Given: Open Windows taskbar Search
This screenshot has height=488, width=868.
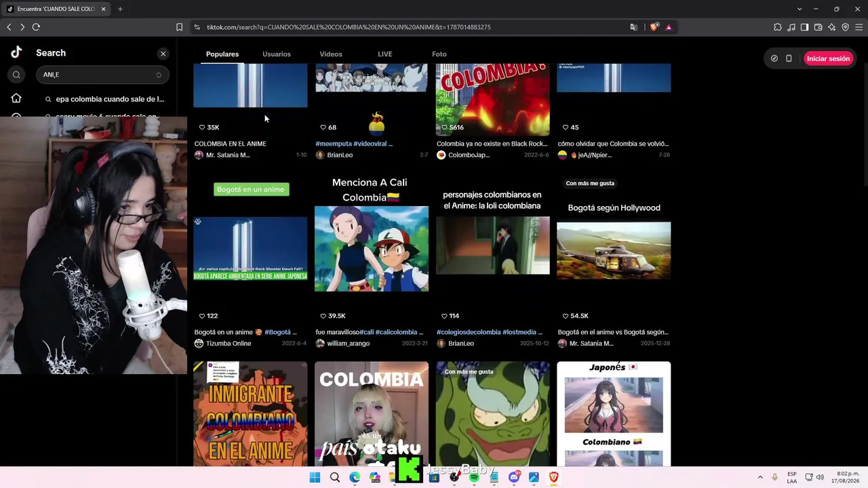Looking at the screenshot, I should (x=335, y=478).
